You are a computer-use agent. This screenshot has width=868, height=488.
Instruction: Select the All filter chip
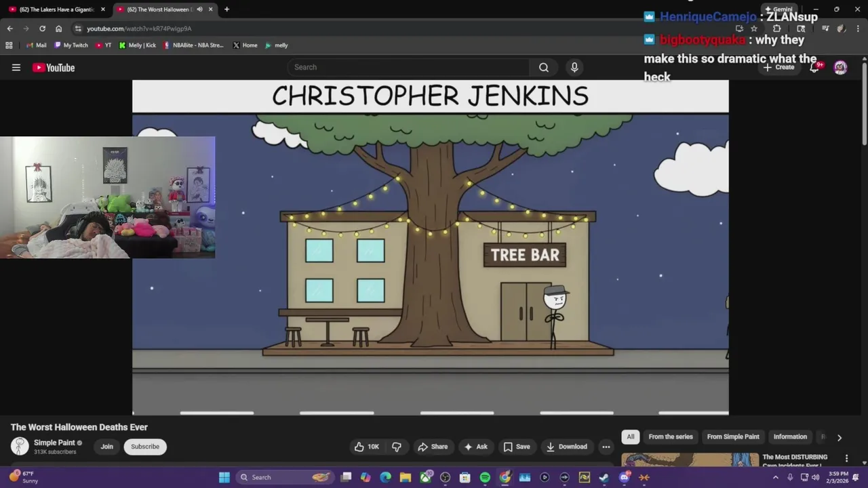[x=631, y=437]
